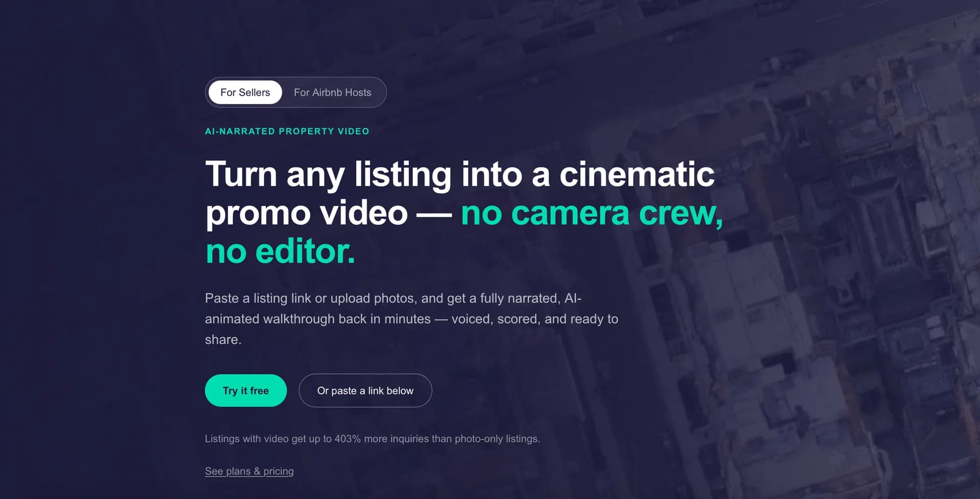Click the AI-Narrated Property Video label
980x499 pixels.
[287, 131]
